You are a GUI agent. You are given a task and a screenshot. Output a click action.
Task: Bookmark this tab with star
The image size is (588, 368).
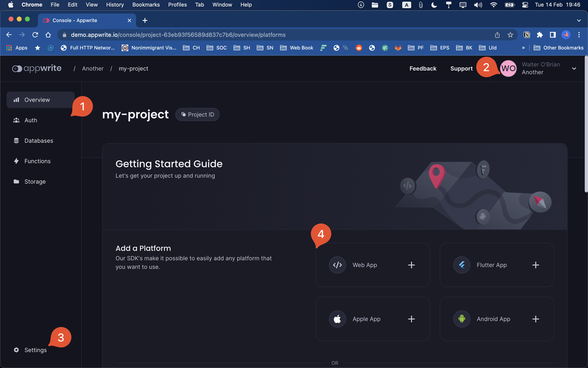[510, 35]
